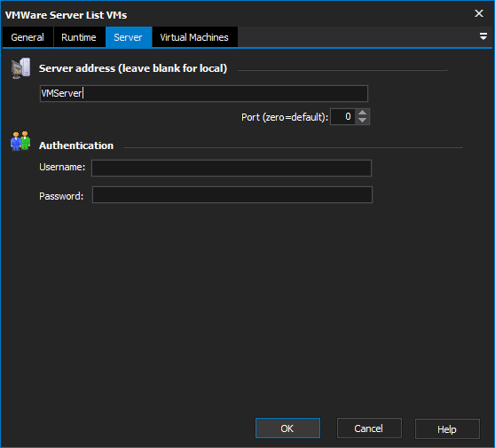495x448 pixels.
Task: Click the Port (zero=default) label
Action: [x=285, y=117]
